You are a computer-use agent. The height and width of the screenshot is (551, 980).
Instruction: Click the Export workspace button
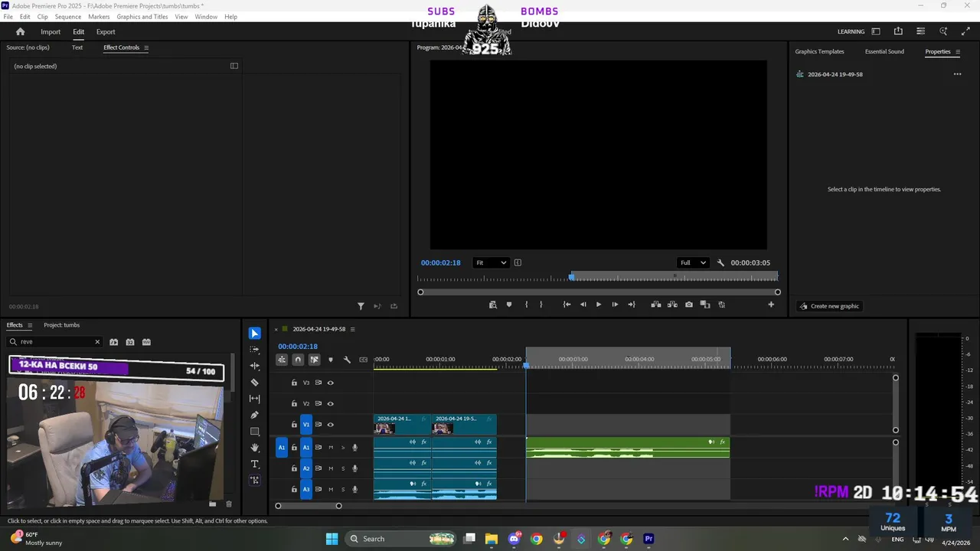106,32
